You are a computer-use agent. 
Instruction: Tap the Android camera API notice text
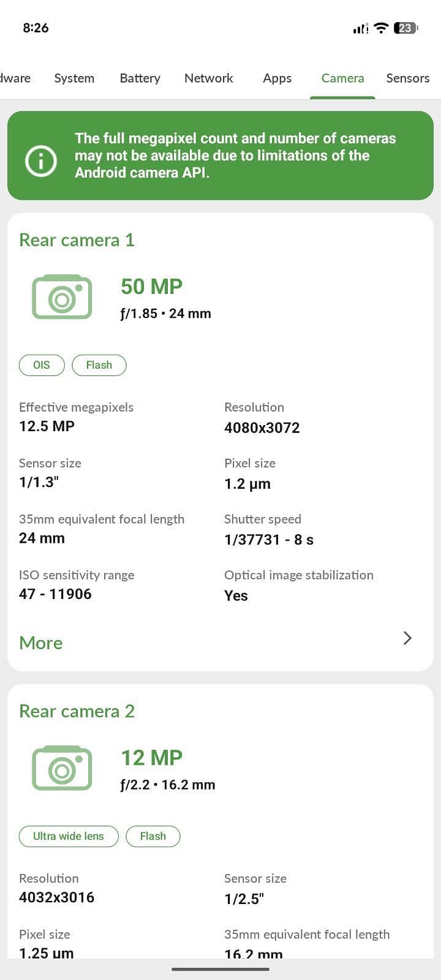click(x=235, y=156)
